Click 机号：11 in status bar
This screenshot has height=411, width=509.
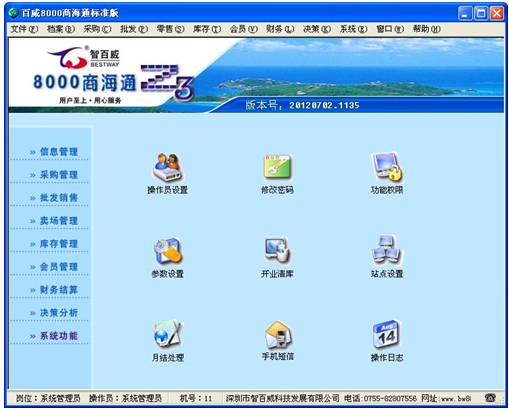(196, 398)
